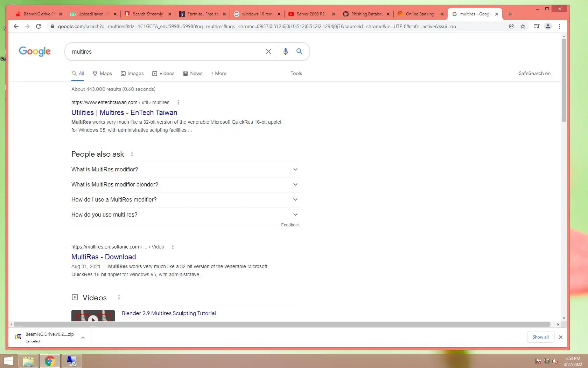The image size is (588, 368).
Task: Play the Blender tutorial video thumbnail
Action: tap(93, 316)
